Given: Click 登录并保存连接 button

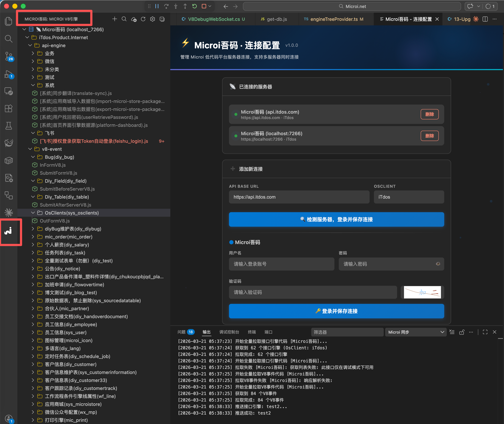Looking at the screenshot, I should point(336,311).
